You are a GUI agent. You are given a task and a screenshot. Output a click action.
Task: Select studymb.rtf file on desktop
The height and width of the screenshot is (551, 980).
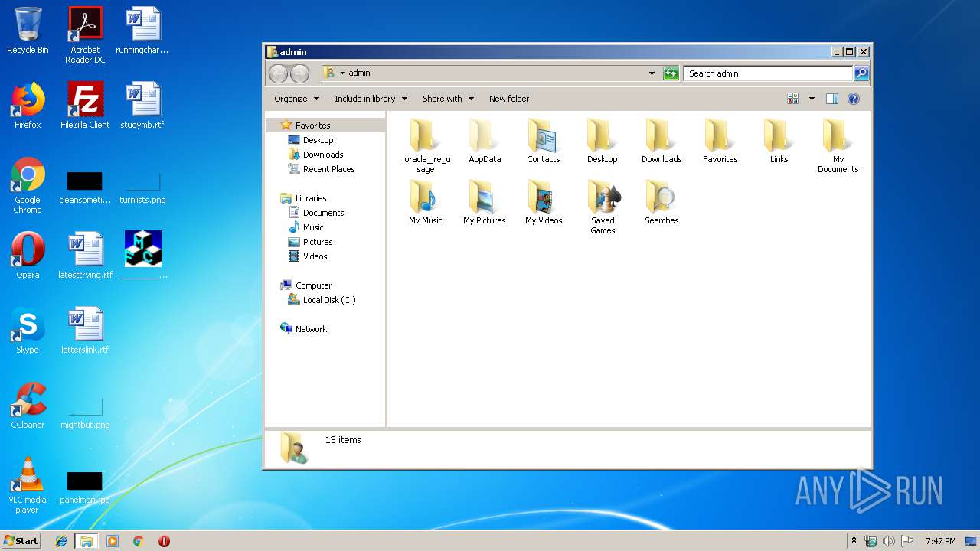[142, 106]
